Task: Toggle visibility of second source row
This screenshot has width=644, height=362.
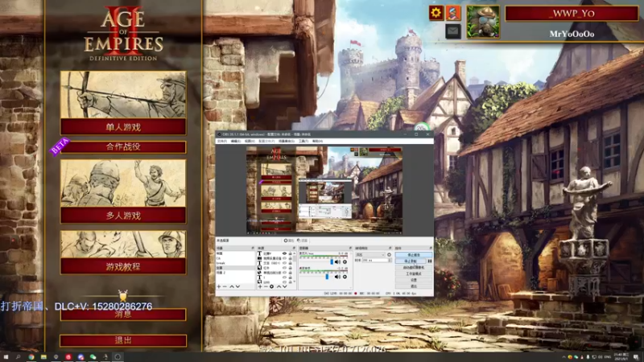Action: [x=285, y=258]
